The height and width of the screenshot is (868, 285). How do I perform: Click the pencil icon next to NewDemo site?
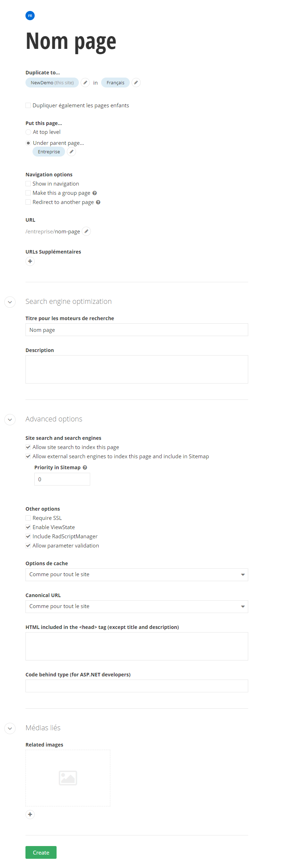click(85, 83)
